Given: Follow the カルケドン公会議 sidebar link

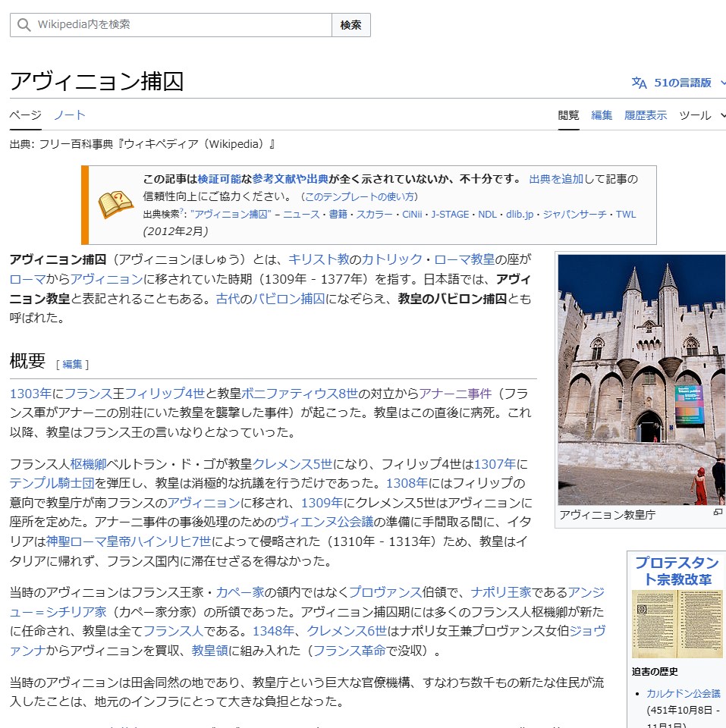Looking at the screenshot, I should coord(684,693).
